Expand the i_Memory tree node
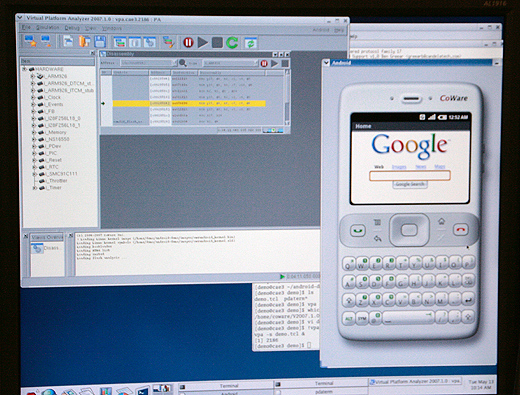 coord(33,132)
